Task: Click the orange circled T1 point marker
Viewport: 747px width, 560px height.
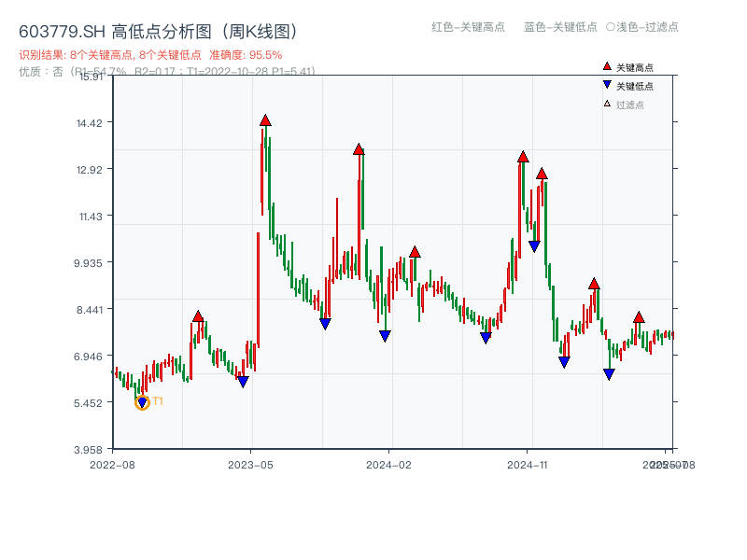Action: (142, 401)
